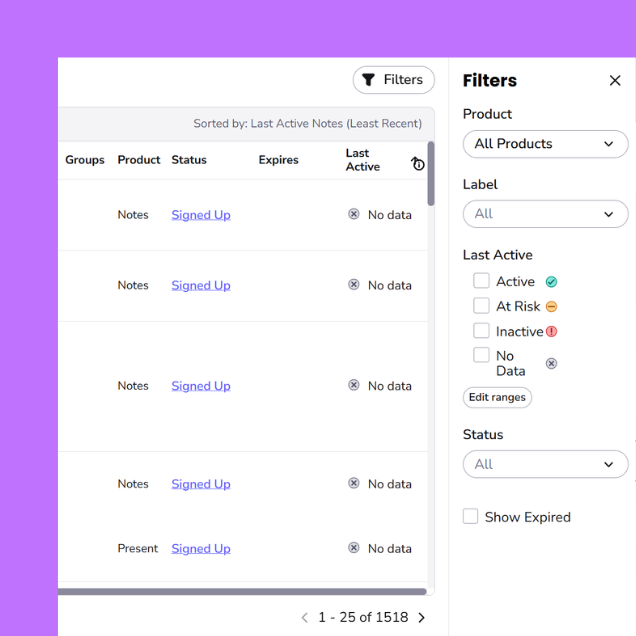
Task: Click the Present product cell
Action: pyautogui.click(x=138, y=548)
